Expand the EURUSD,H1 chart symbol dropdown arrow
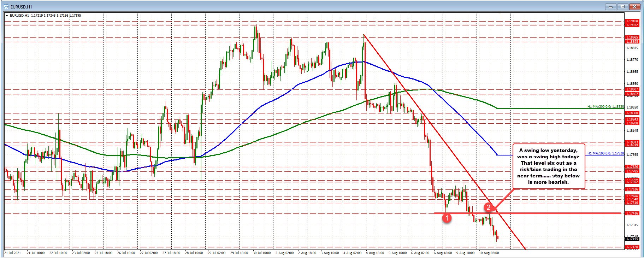644x258 pixels. coord(7,16)
